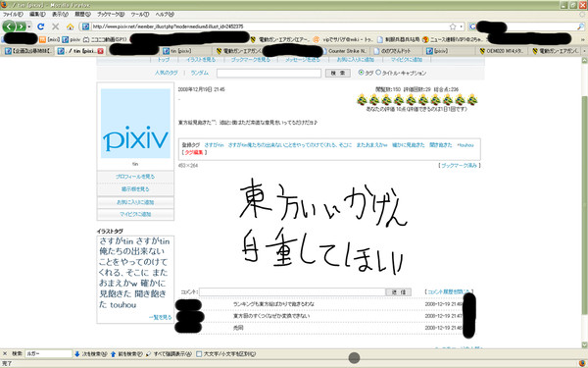
Task: Click the ブックマーク済み link
Action: (460, 165)
